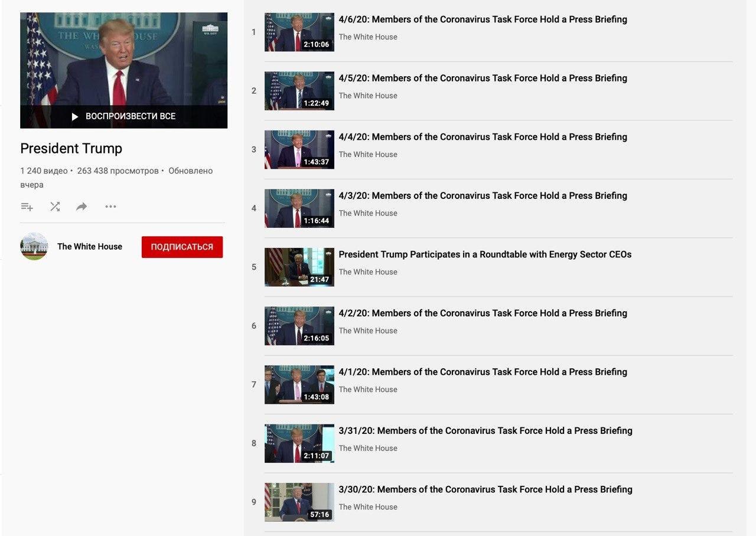Viewport: 756px width, 536px height.
Task: Open the 3/30/20 press briefing video title
Action: coord(485,489)
